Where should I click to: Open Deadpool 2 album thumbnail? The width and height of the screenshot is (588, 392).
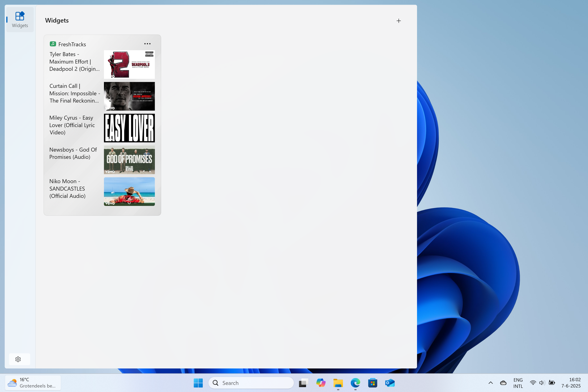(x=129, y=65)
